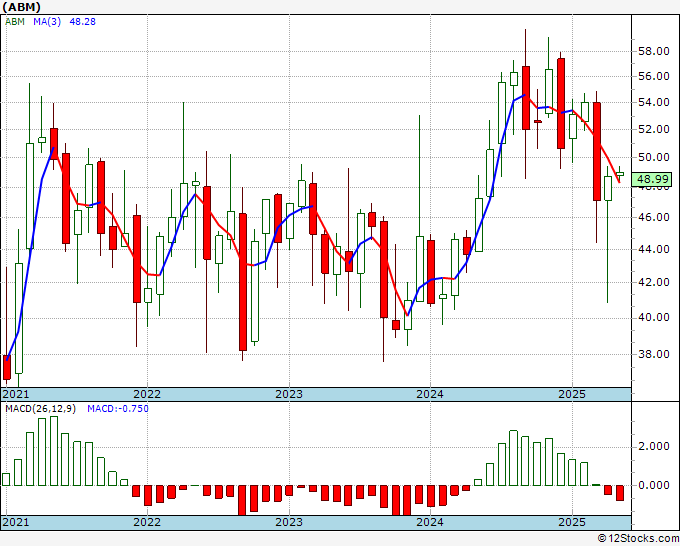Select the ABM series legend label
Image resolution: width=680 pixels, height=546 pixels.
(15, 22)
